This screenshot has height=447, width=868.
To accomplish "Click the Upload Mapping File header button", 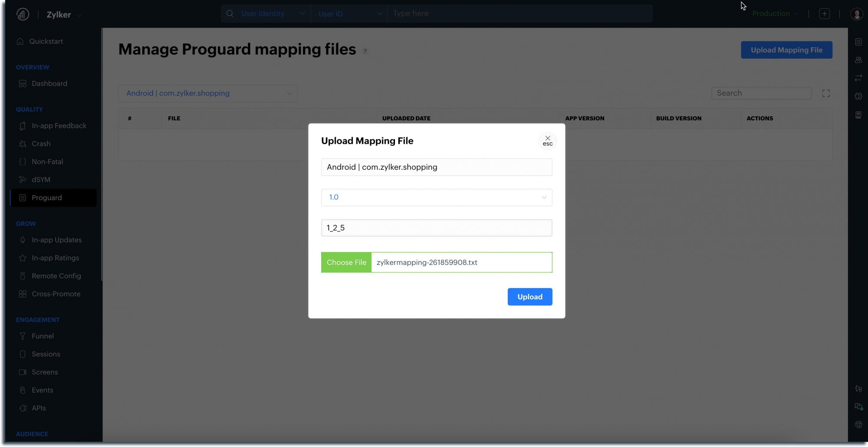I will click(786, 50).
